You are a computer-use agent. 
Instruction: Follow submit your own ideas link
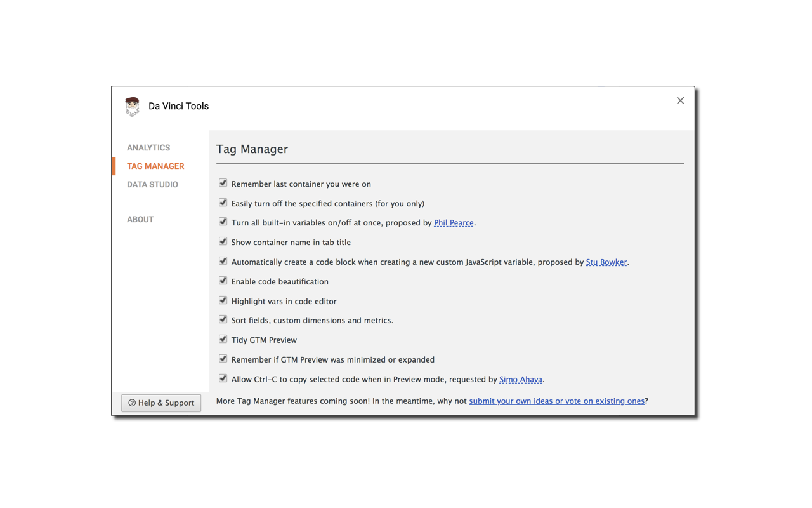(x=556, y=401)
